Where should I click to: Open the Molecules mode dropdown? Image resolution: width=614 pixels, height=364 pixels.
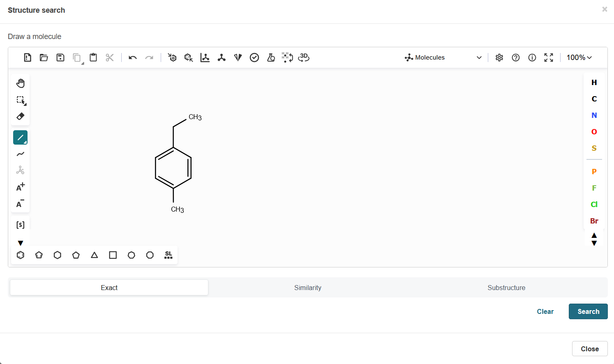(x=443, y=58)
